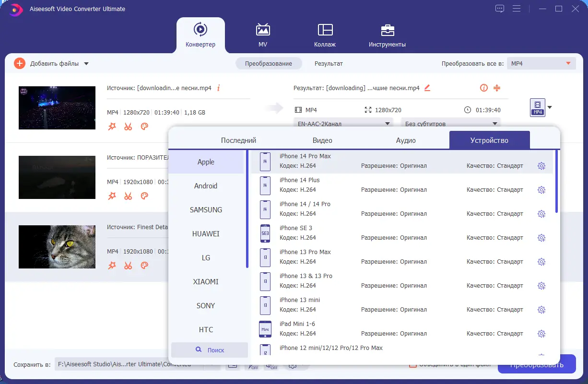
Task: Select SAMSUNG in device brand list
Action: pos(206,210)
